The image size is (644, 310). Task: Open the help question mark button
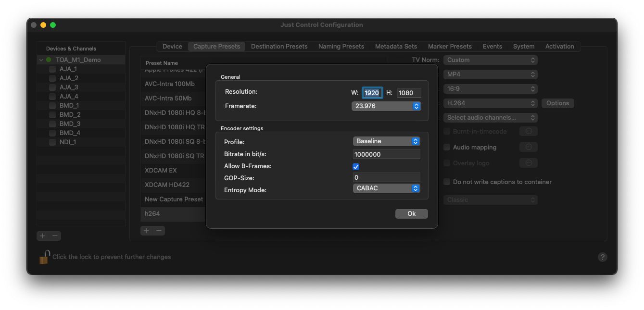pos(602,257)
